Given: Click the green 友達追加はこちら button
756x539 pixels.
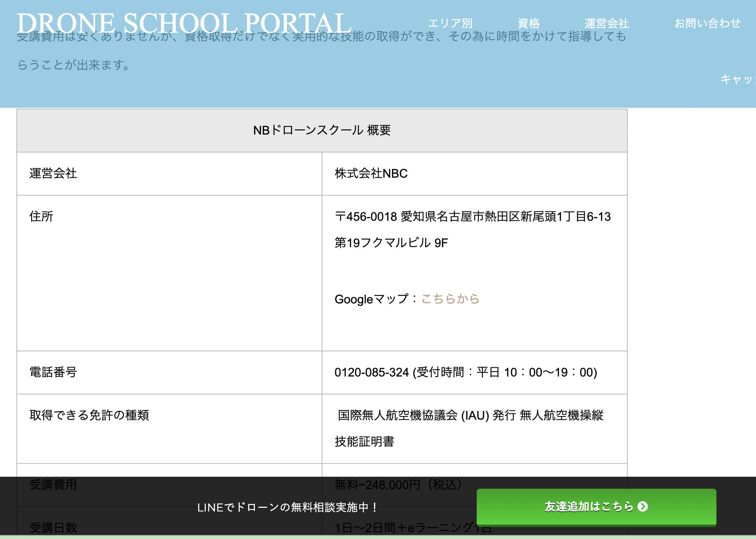Looking at the screenshot, I should pos(596,507).
